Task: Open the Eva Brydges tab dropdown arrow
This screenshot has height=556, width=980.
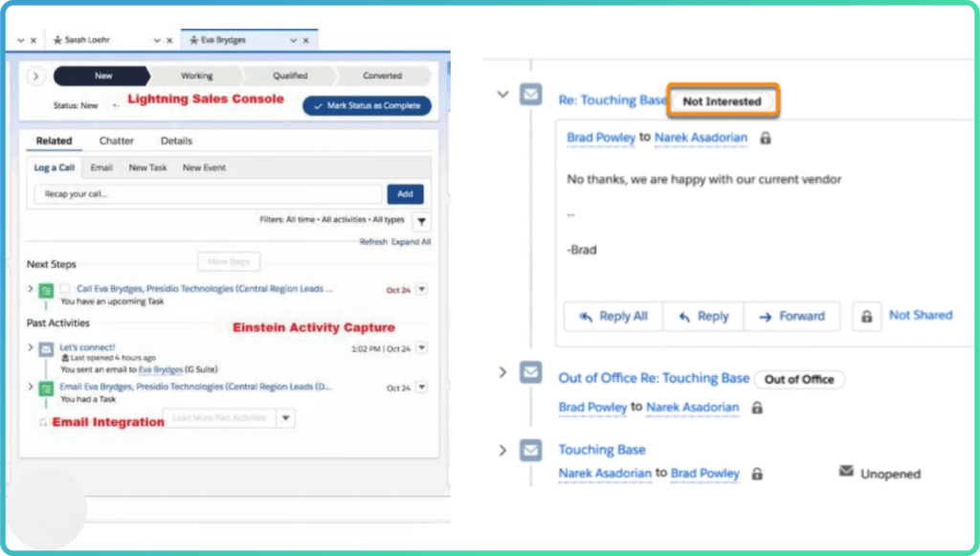Action: [293, 40]
